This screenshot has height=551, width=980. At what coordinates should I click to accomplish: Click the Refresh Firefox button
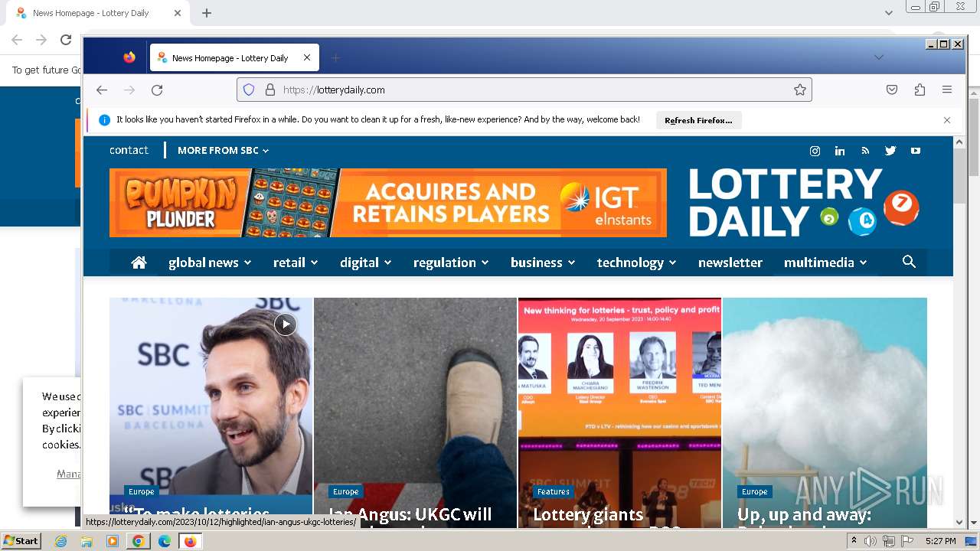698,120
